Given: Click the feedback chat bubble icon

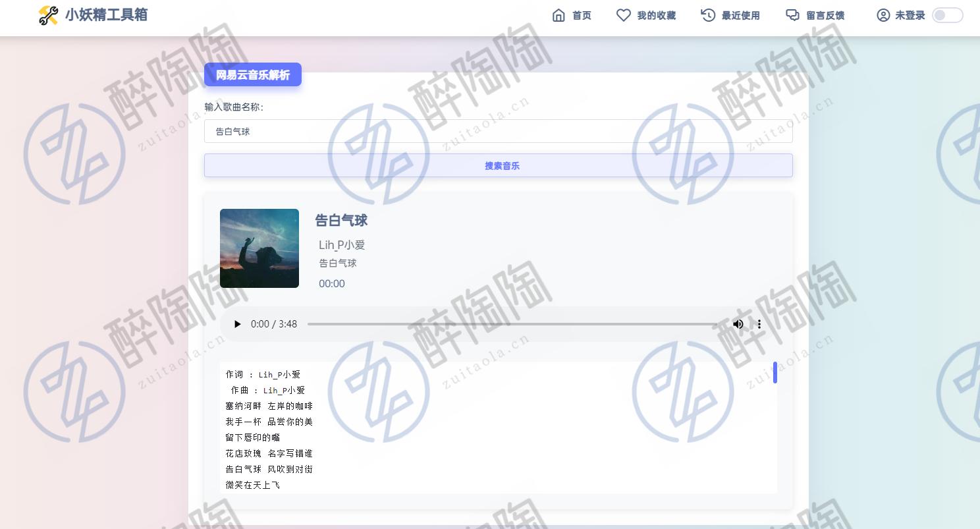Looking at the screenshot, I should (792, 15).
